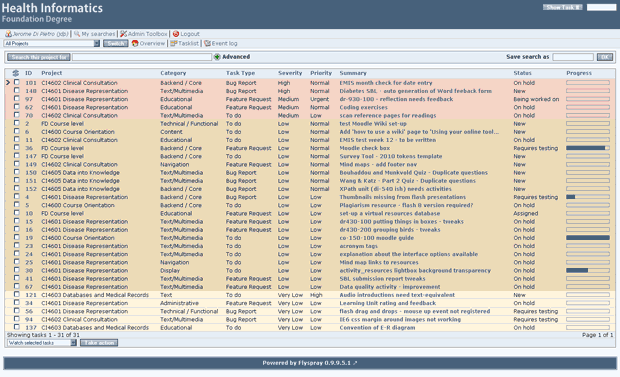Viewport: 620px width, 377px height.
Task: Click into the Show Task number field
Action: point(601,8)
